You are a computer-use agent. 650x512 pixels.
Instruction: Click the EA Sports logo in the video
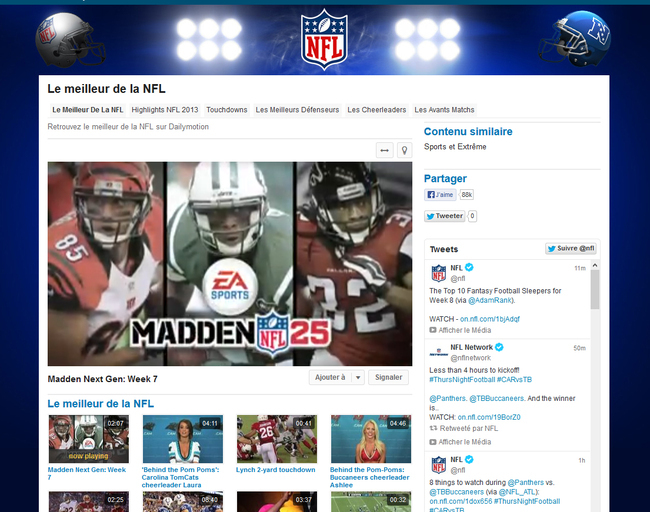pos(230,286)
